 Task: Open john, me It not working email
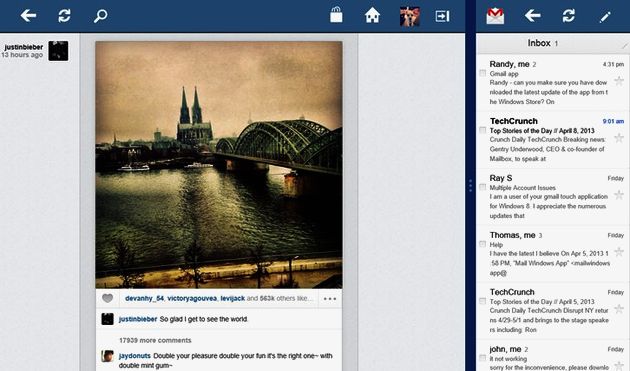pyautogui.click(x=552, y=356)
